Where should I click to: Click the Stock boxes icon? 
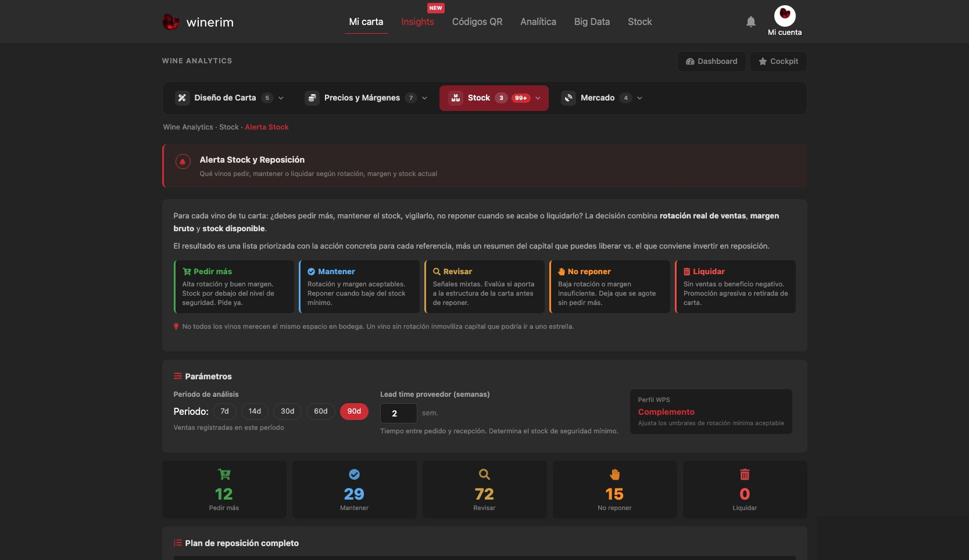click(456, 98)
